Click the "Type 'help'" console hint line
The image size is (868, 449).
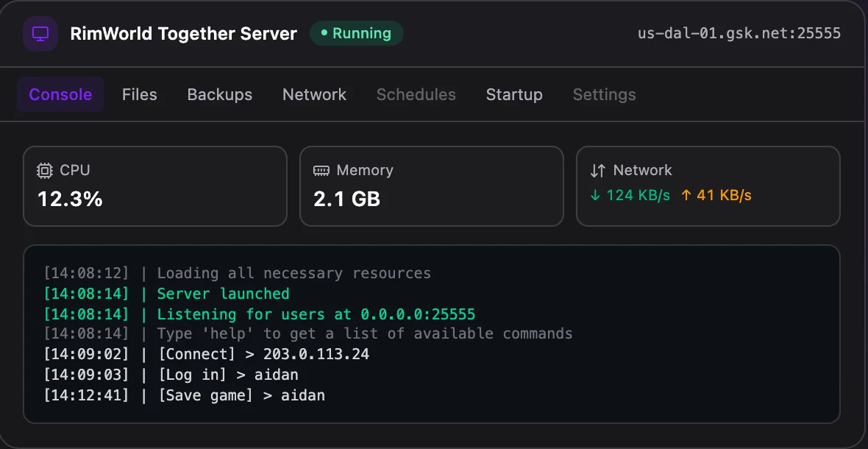(x=308, y=334)
